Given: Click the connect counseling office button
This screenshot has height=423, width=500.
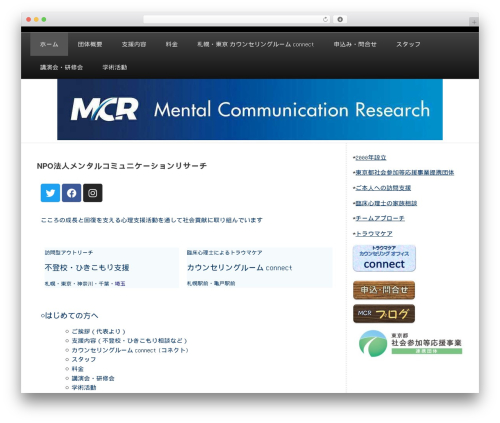Looking at the screenshot, I should point(384,258).
